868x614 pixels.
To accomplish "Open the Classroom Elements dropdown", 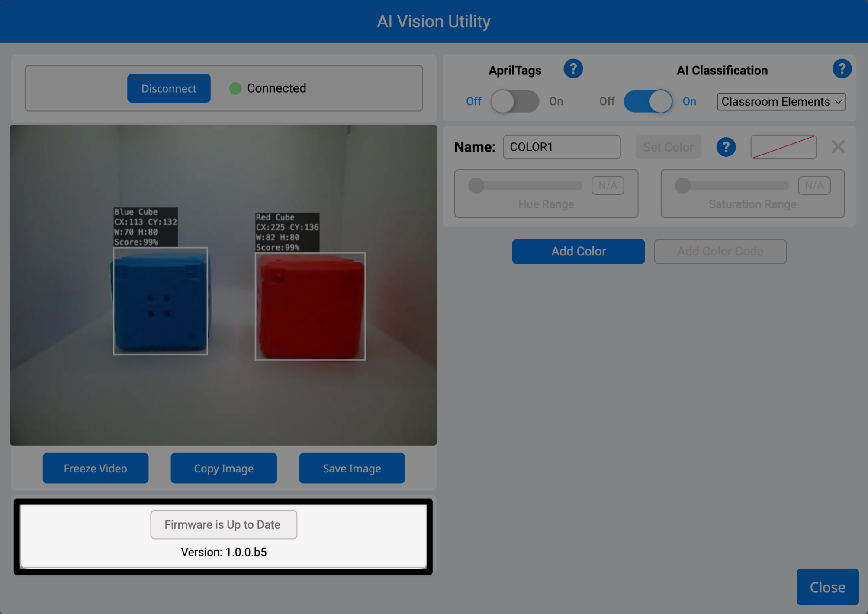I will 781,102.
